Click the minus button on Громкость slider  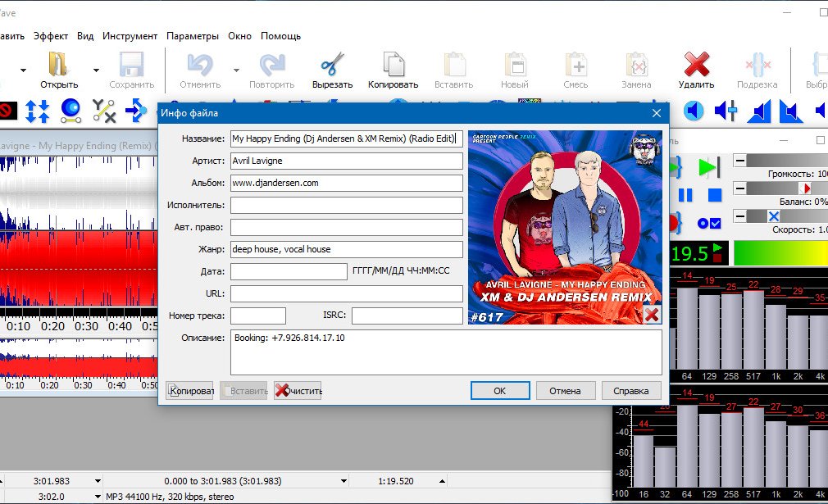point(740,161)
